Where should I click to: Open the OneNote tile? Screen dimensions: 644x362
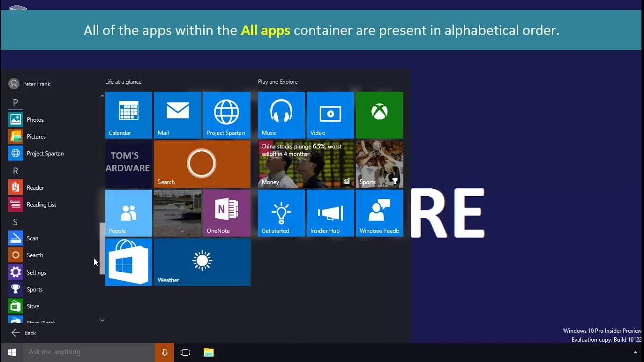[226, 213]
